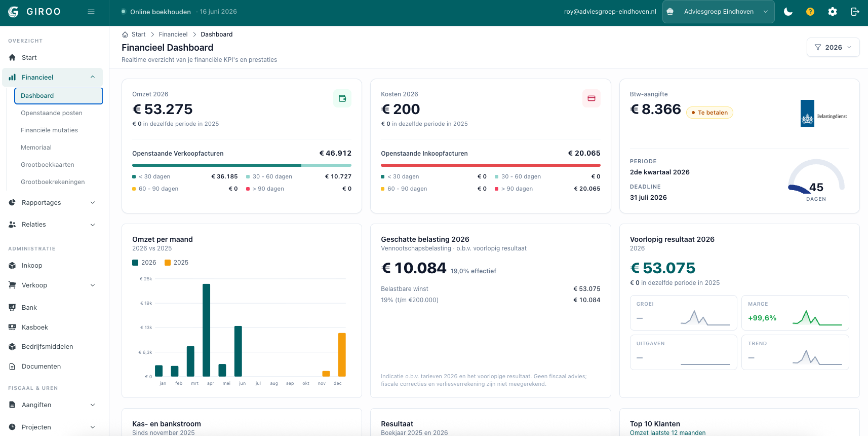Click the green wallet icon on Omzet card

point(342,98)
